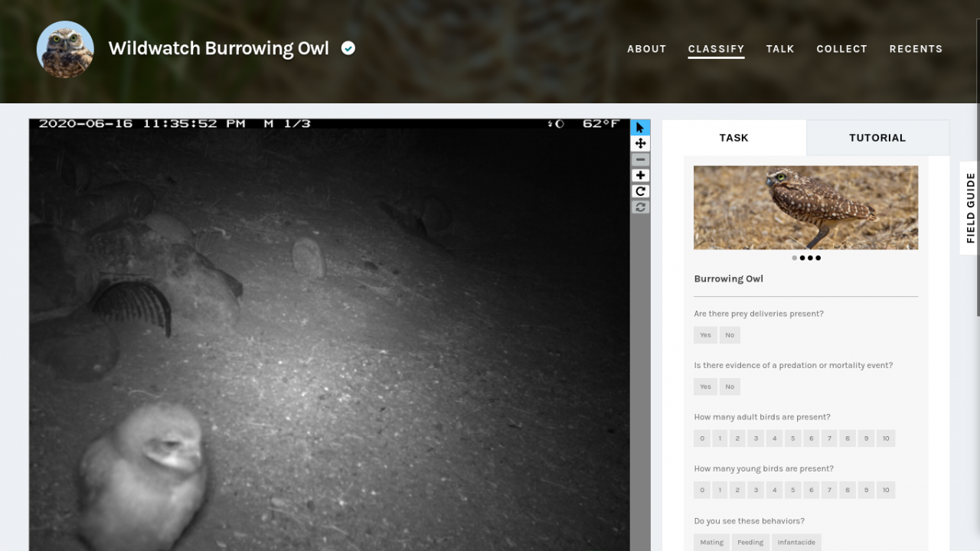
Task: Show the first example image dot
Action: click(x=794, y=258)
